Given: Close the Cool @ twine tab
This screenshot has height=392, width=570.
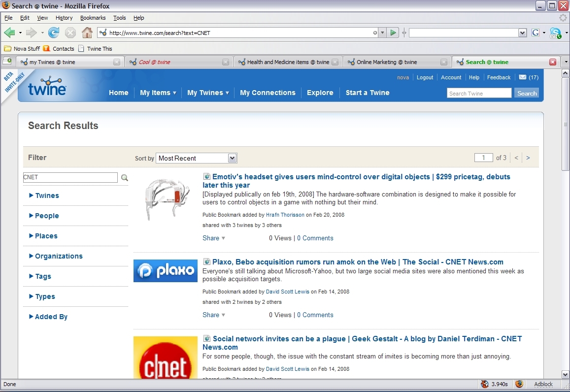Looking at the screenshot, I should point(225,62).
